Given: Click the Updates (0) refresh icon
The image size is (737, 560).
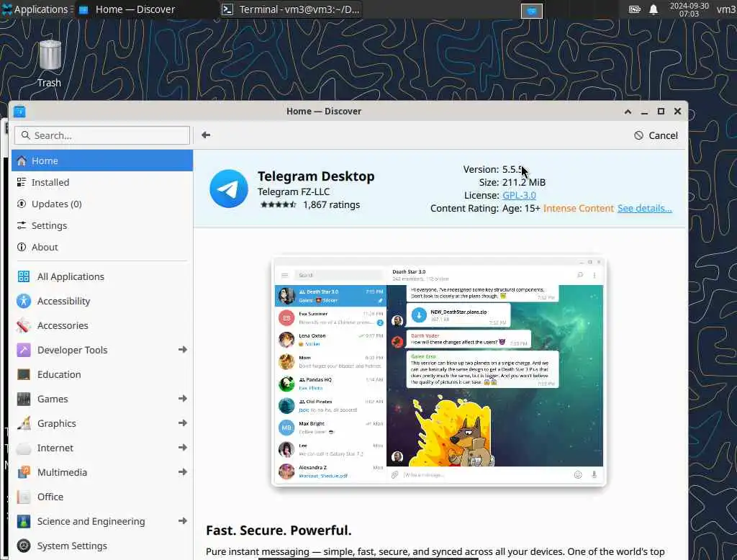Looking at the screenshot, I should 22,204.
